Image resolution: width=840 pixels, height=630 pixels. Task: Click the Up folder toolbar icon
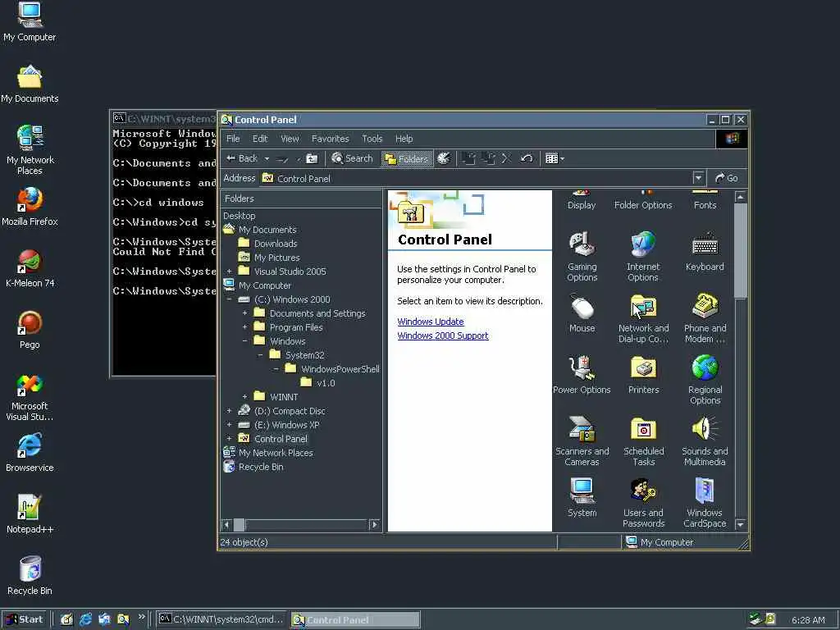coord(312,158)
